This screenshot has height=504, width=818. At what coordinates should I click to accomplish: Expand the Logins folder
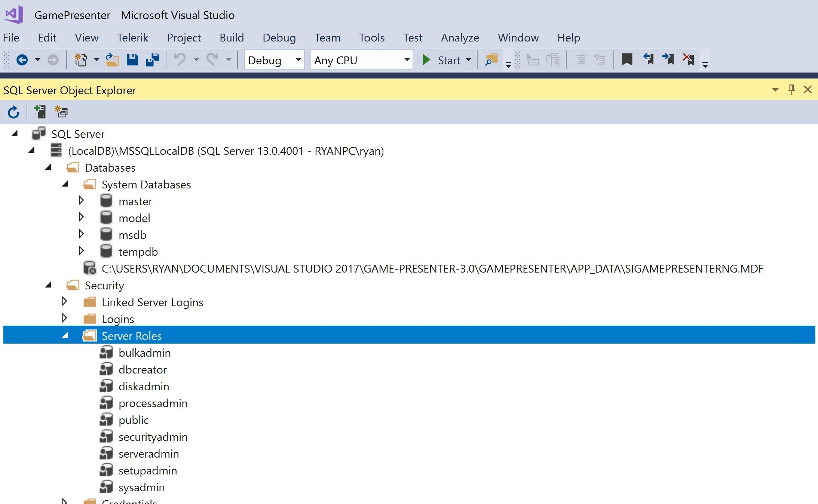64,319
